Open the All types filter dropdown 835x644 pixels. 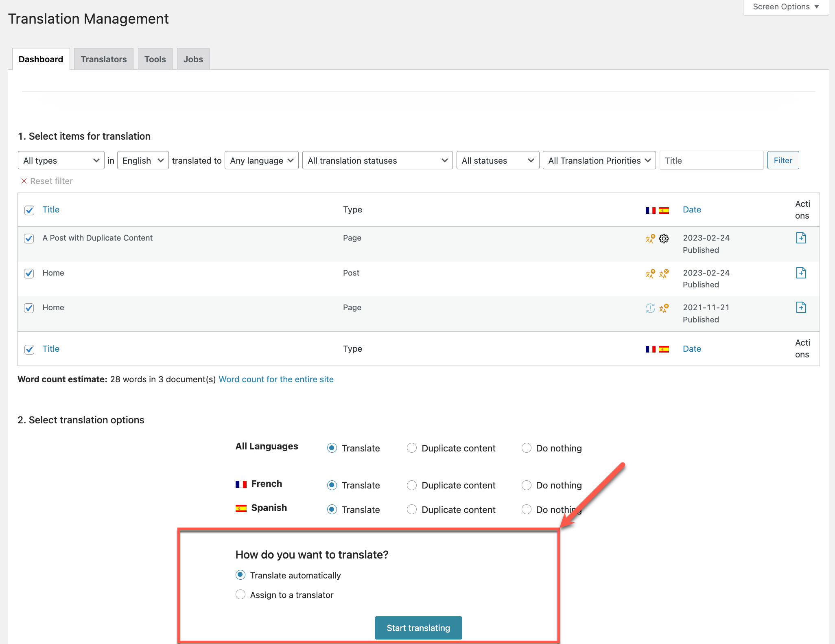tap(61, 160)
